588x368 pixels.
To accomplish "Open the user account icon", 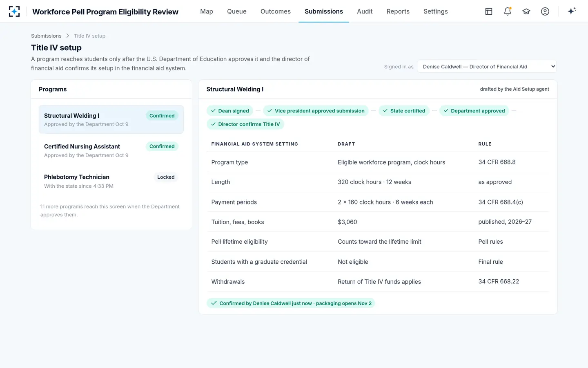I will (x=545, y=11).
